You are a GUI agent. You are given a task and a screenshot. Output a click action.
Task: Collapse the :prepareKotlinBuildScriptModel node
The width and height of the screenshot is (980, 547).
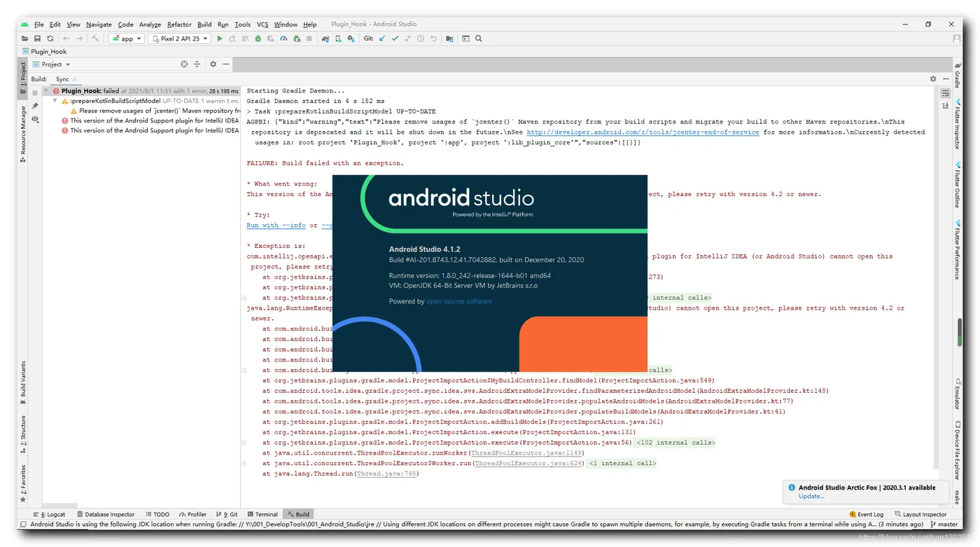tap(55, 101)
